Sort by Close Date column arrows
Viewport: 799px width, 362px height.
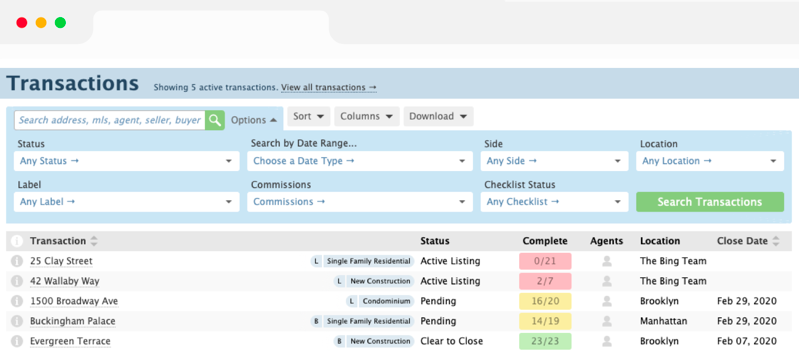(x=776, y=241)
